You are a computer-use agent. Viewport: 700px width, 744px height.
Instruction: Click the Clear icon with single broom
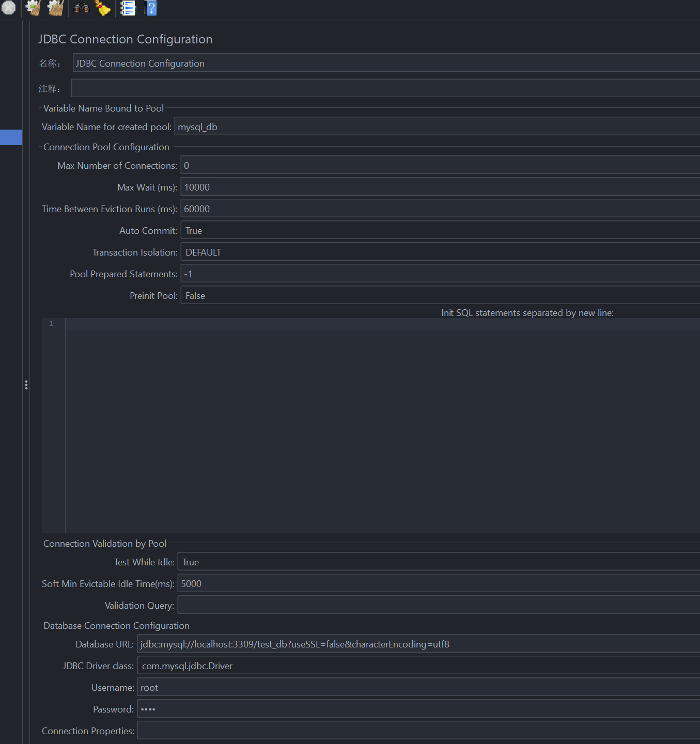pos(34,8)
